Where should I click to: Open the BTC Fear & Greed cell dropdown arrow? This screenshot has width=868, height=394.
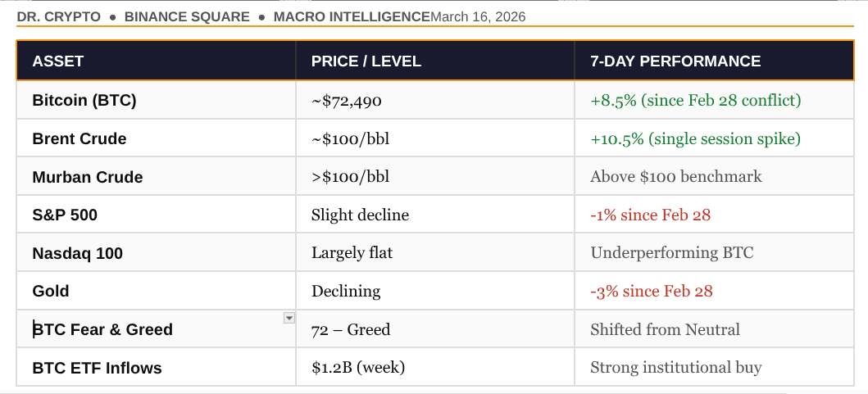pos(289,318)
